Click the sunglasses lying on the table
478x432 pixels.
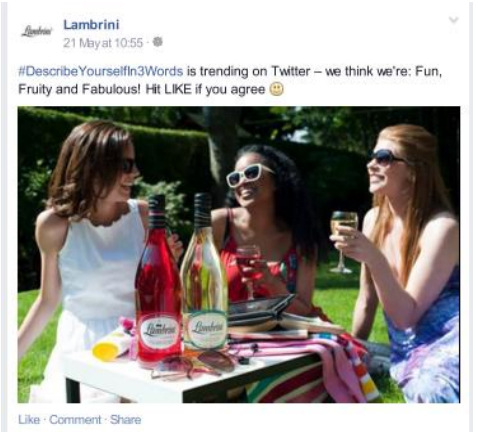[195, 365]
